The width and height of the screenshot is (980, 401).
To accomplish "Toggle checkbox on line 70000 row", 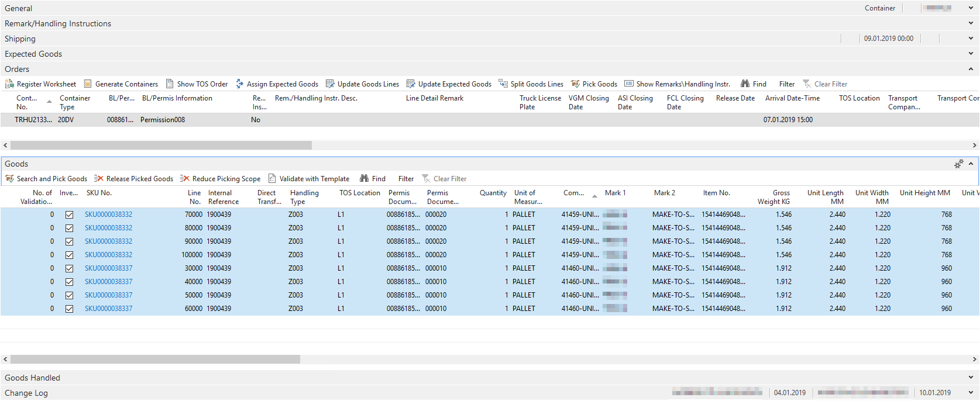I will (69, 215).
